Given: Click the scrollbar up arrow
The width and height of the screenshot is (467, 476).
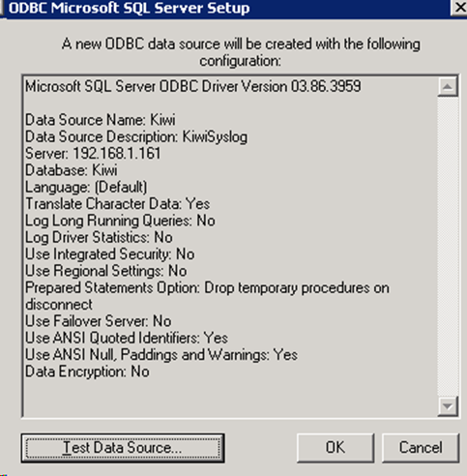Looking at the screenshot, I should 448,86.
